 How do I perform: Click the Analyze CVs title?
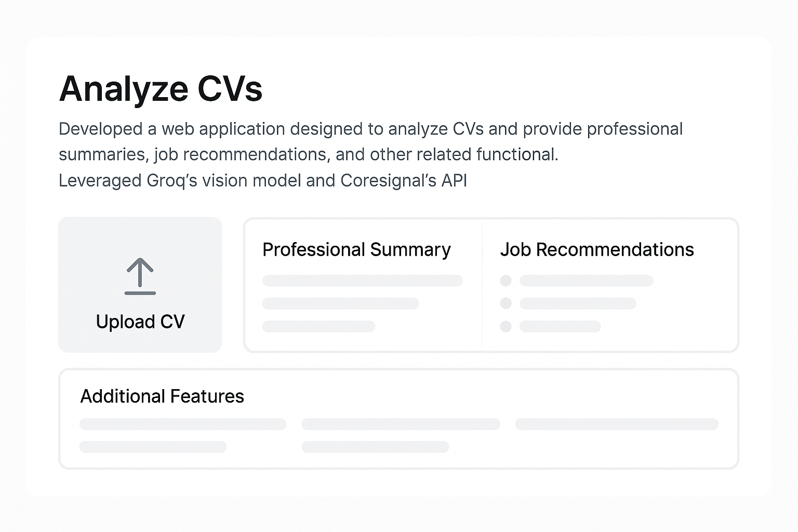(x=161, y=89)
